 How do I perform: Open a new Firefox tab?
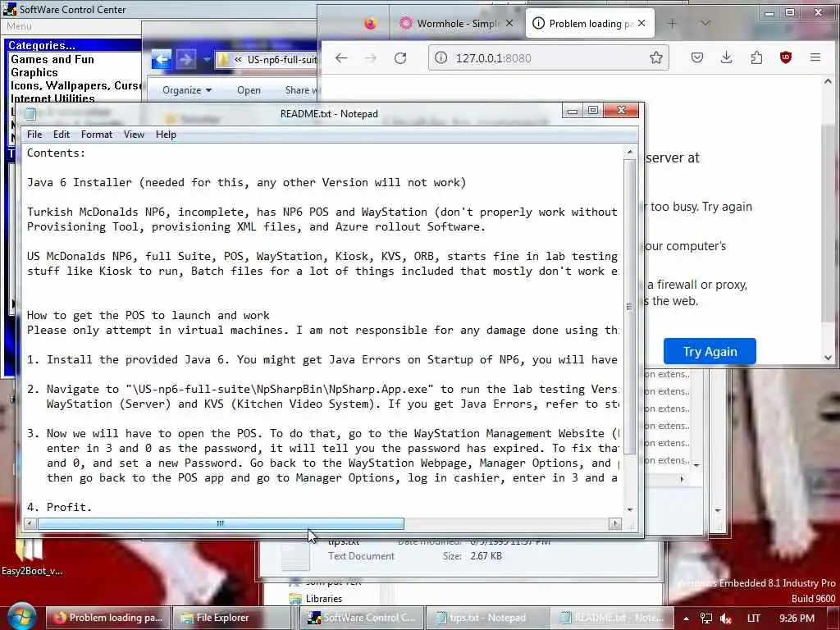(672, 23)
